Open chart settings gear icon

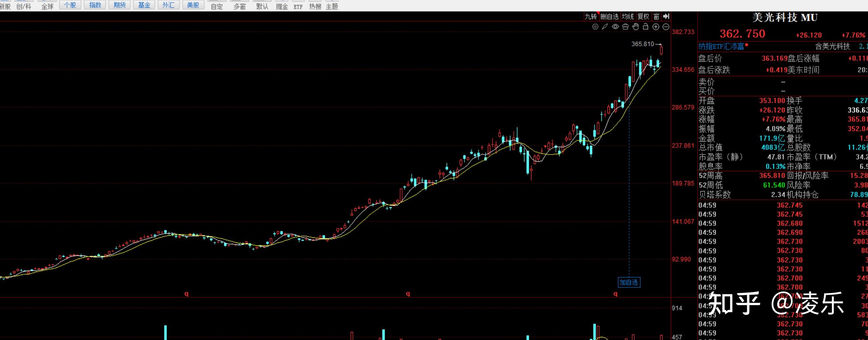(x=595, y=27)
